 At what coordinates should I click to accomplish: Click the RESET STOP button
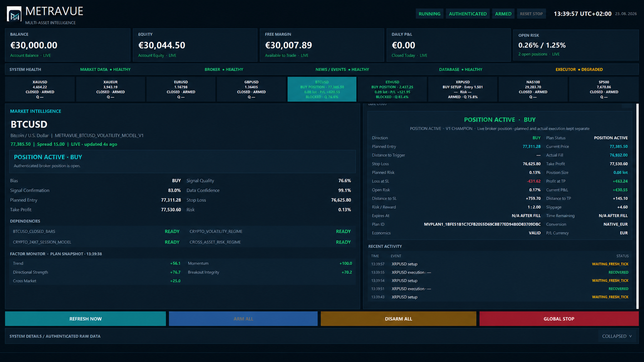pos(531,14)
